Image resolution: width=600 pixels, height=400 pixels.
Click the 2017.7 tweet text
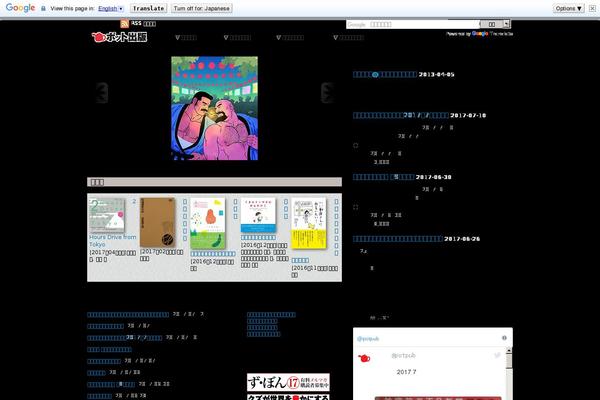406,372
